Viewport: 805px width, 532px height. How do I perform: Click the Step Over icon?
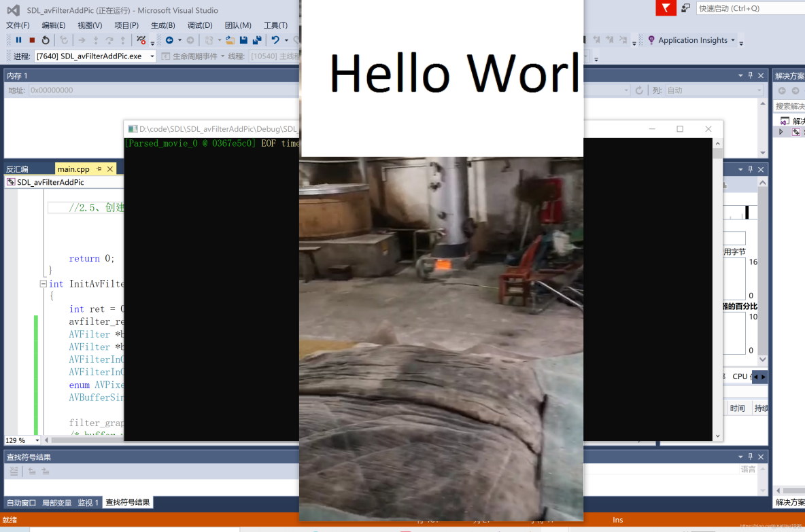(x=109, y=40)
